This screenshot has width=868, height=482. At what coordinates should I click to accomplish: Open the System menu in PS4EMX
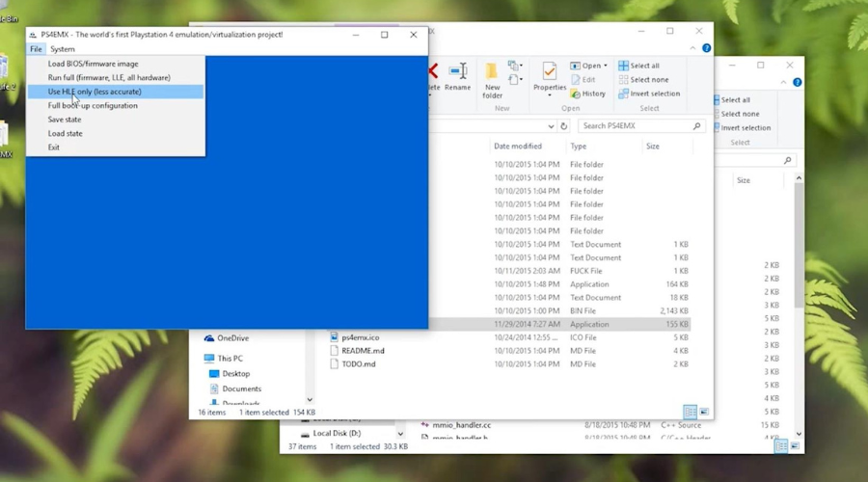click(63, 49)
